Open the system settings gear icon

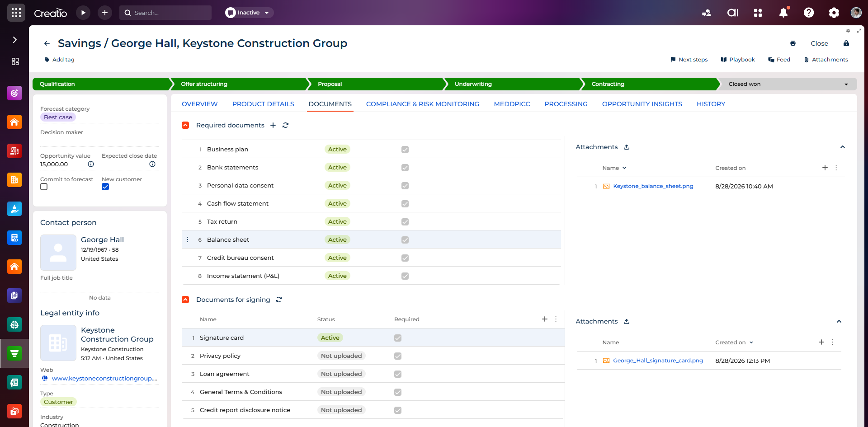click(834, 13)
